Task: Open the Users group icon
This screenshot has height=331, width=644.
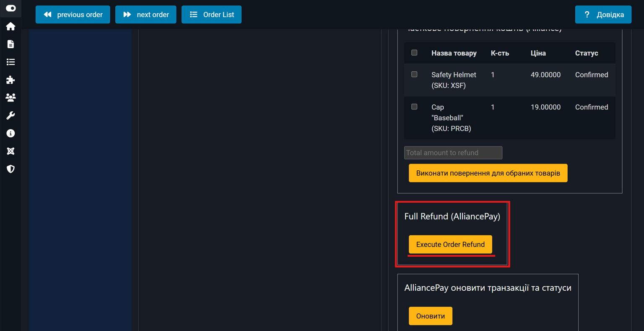Action: click(10, 97)
